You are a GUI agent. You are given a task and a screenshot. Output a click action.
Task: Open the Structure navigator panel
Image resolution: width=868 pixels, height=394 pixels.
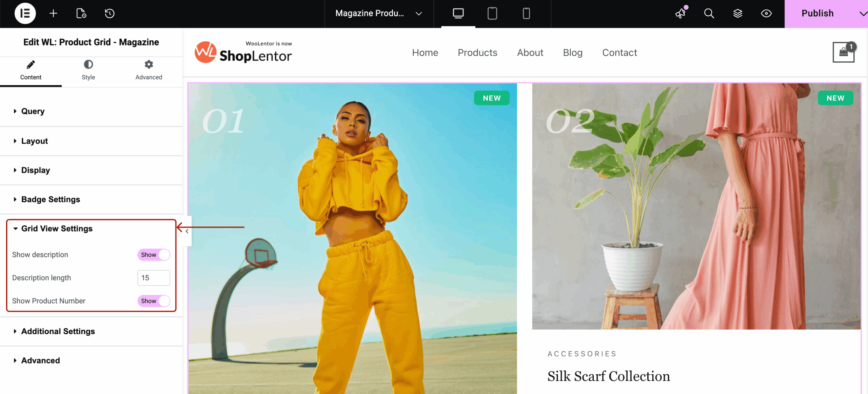pyautogui.click(x=737, y=14)
